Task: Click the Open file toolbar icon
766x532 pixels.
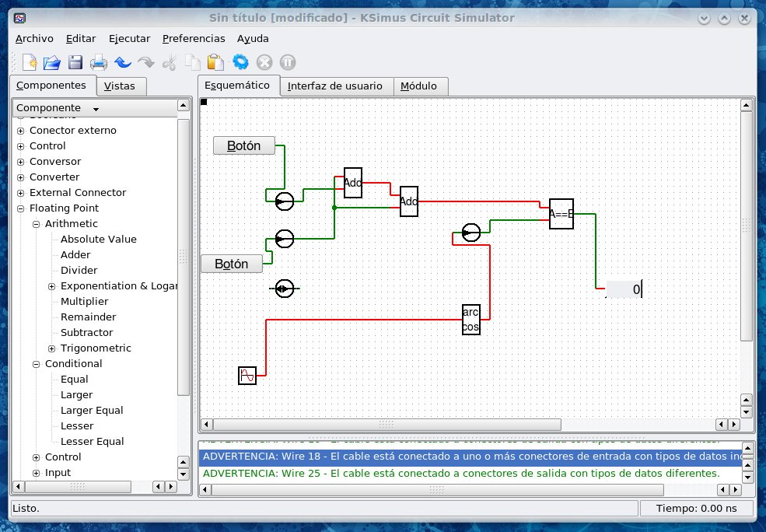Action: point(52,62)
